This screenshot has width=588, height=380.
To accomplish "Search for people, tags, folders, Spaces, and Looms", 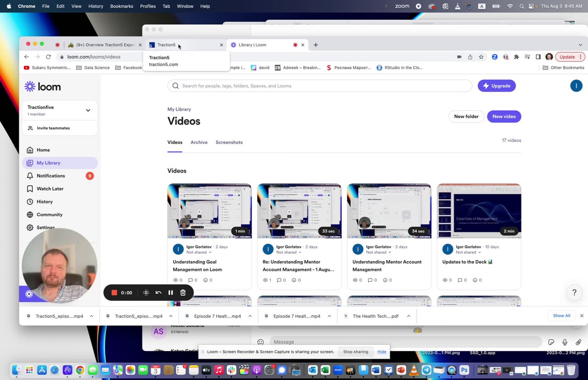I will pos(320,86).
